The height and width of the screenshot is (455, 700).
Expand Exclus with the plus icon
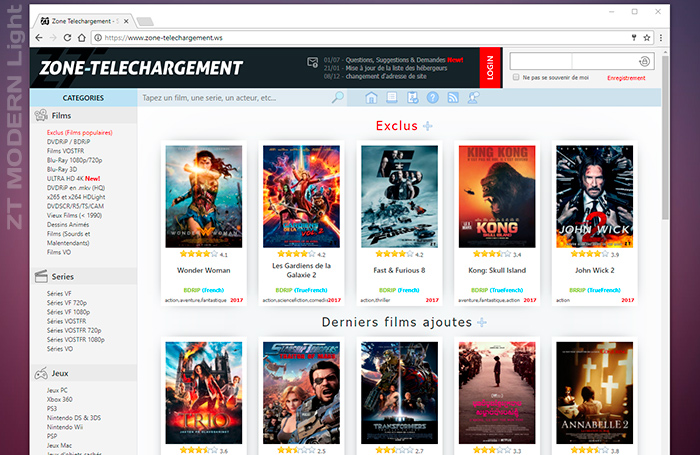point(428,126)
